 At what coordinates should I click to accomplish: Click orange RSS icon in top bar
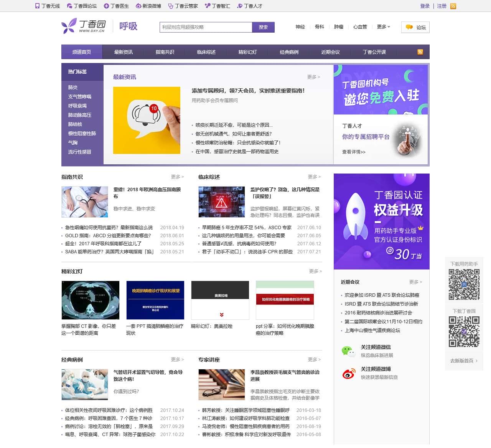453,6
